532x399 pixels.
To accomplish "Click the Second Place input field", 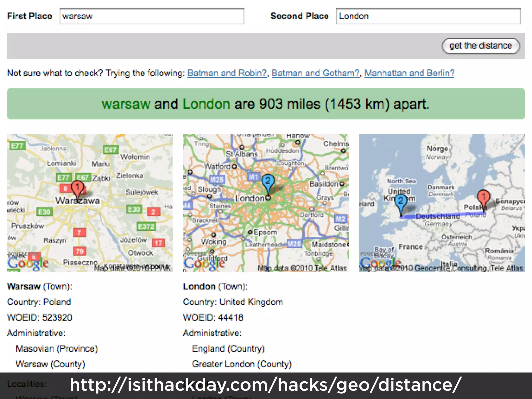I will (428, 16).
